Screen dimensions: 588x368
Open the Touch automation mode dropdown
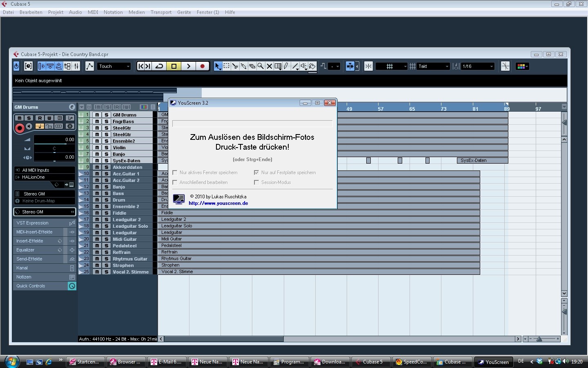[114, 66]
